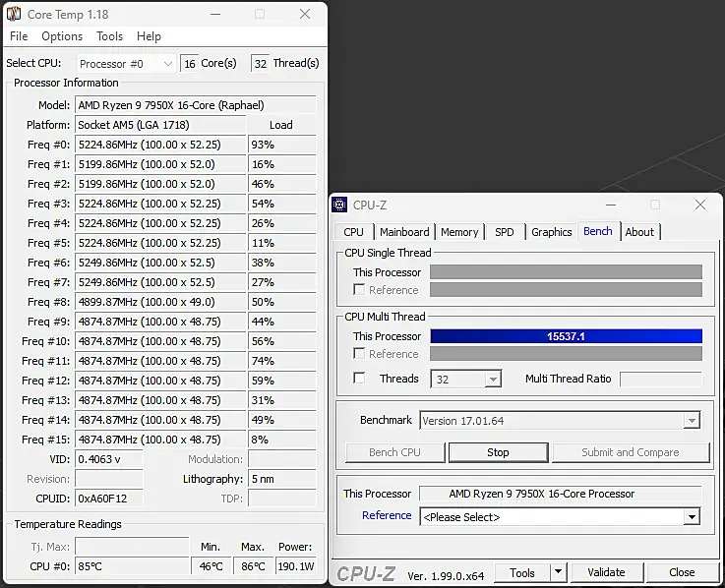This screenshot has height=588, width=725.
Task: Click the VID value 0.4063 v
Action: tap(108, 459)
